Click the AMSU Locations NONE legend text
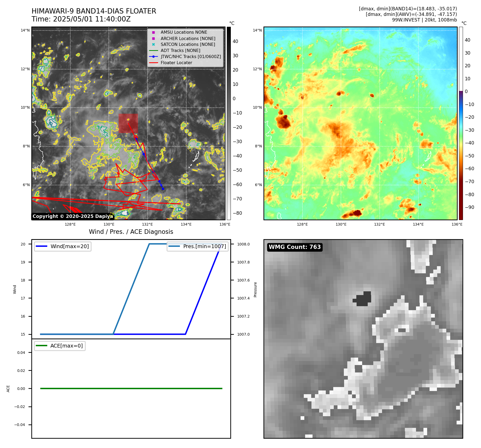The height and width of the screenshot is (448, 481). (x=184, y=32)
